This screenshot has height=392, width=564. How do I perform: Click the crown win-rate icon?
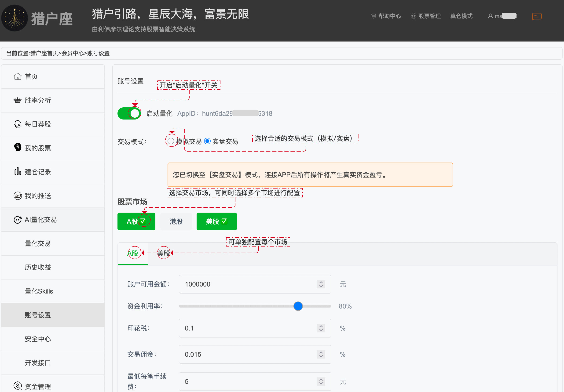18,100
